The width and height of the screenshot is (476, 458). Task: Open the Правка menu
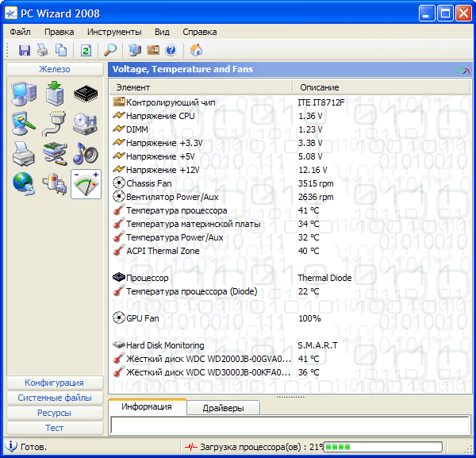59,32
